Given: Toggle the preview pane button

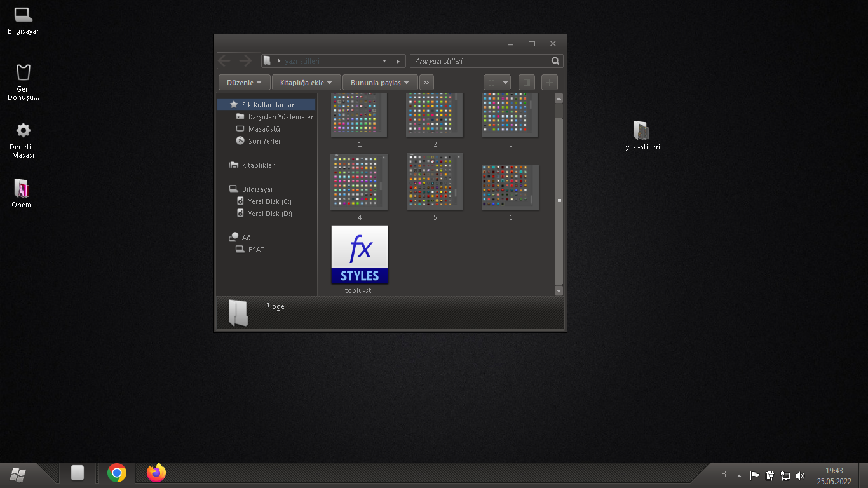Looking at the screenshot, I should (526, 83).
